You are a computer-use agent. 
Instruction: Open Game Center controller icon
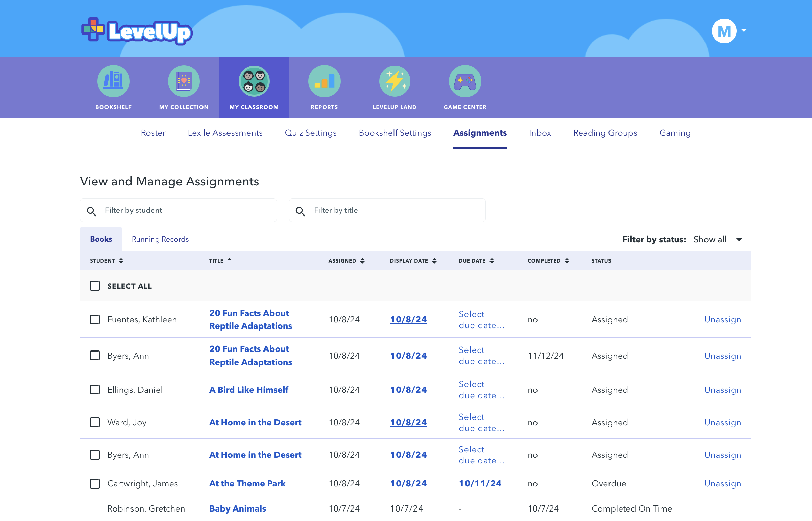(465, 82)
